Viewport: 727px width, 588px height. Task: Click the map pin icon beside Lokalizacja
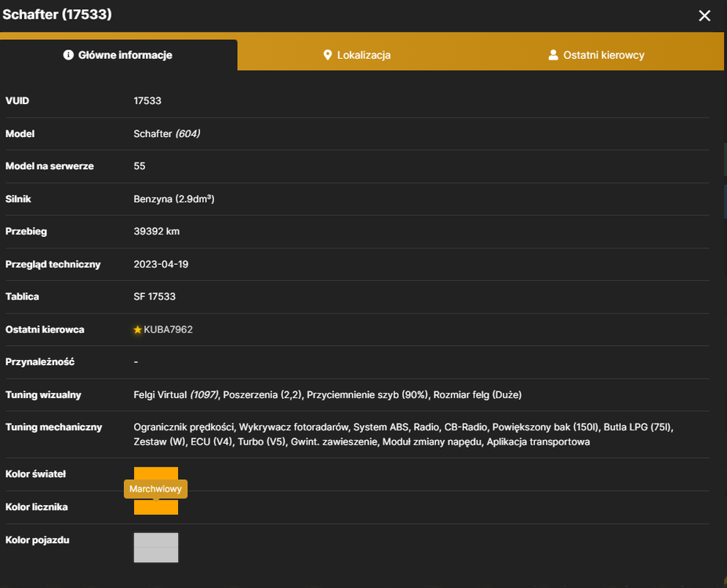pyautogui.click(x=327, y=55)
